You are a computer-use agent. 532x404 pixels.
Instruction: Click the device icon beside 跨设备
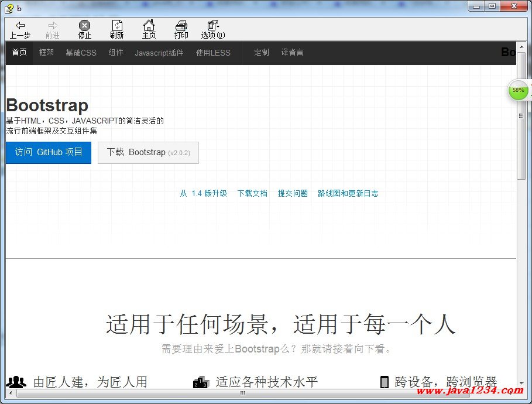pos(385,382)
